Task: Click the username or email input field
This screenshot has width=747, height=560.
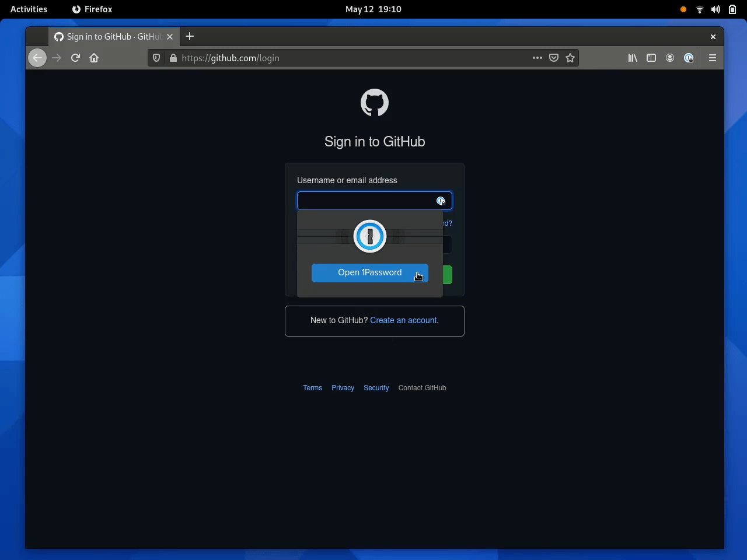Action: pos(362,201)
